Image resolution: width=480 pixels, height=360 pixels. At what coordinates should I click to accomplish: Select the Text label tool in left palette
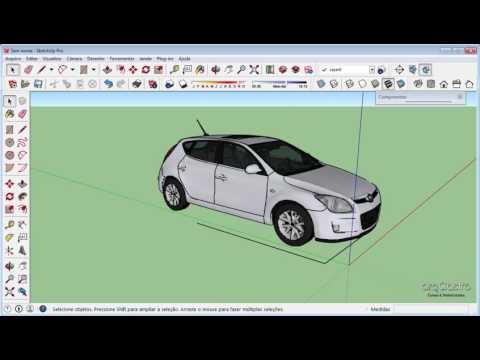tap(22, 237)
